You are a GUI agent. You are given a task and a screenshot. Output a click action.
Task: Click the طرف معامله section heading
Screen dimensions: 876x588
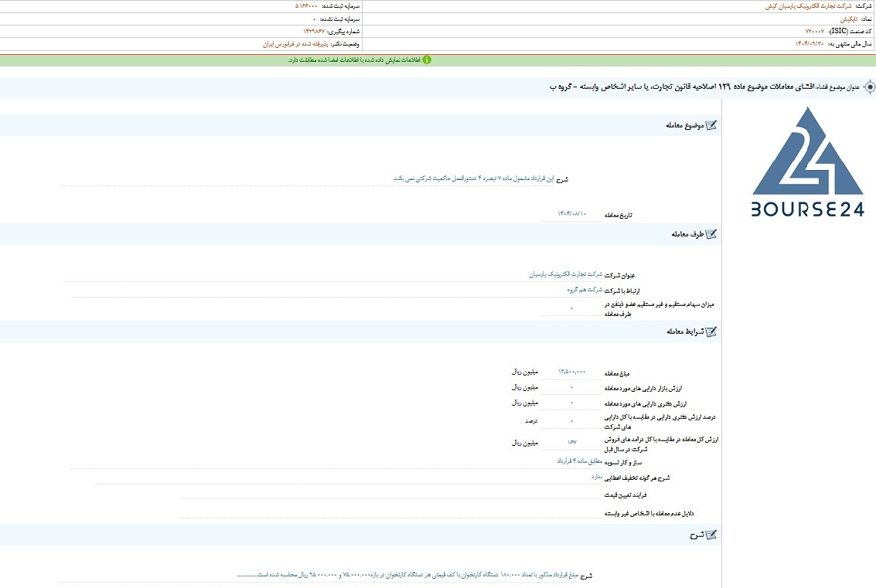tap(687, 234)
